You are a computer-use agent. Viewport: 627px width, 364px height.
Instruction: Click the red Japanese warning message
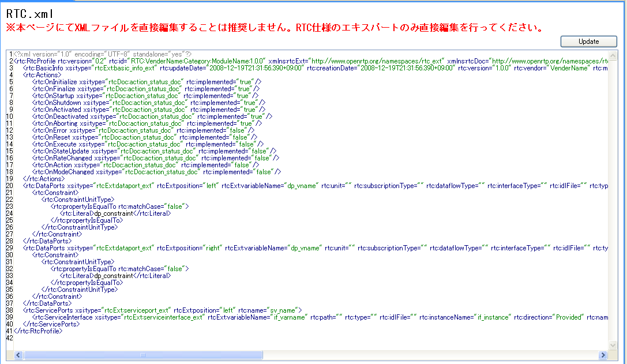click(x=275, y=28)
